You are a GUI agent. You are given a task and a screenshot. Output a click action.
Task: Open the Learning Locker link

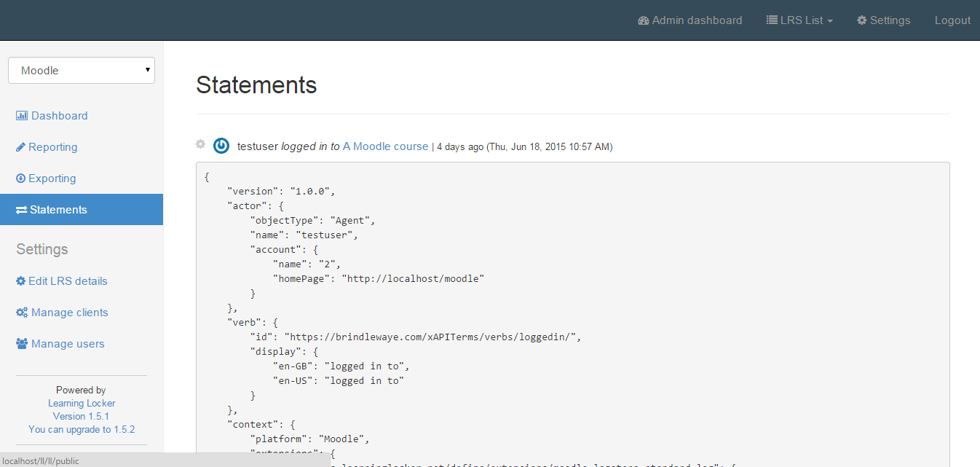[82, 403]
